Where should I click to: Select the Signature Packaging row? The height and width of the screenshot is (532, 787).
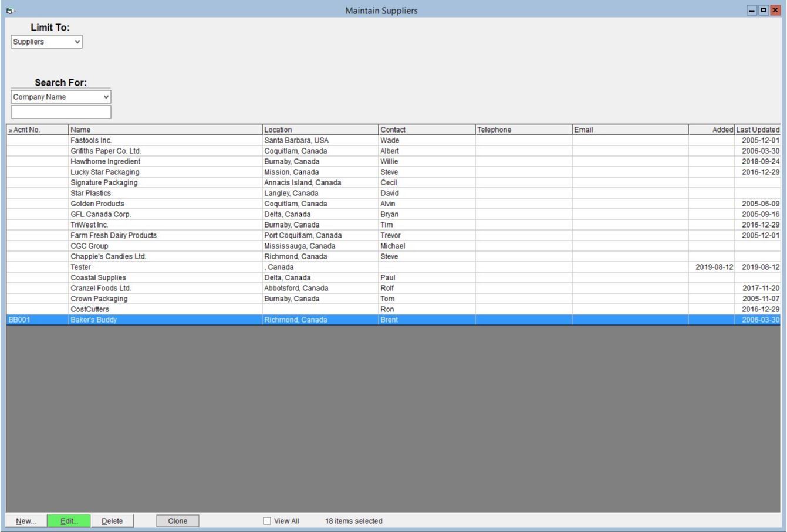pyautogui.click(x=393, y=182)
